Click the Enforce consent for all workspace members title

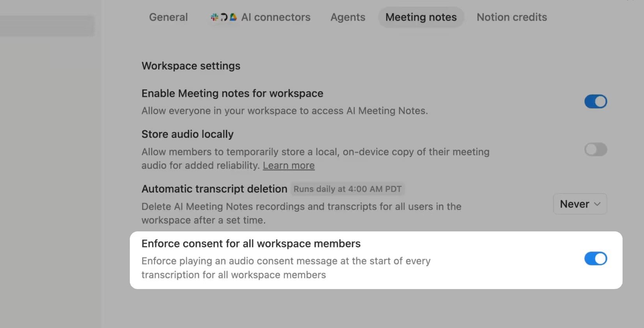click(251, 243)
